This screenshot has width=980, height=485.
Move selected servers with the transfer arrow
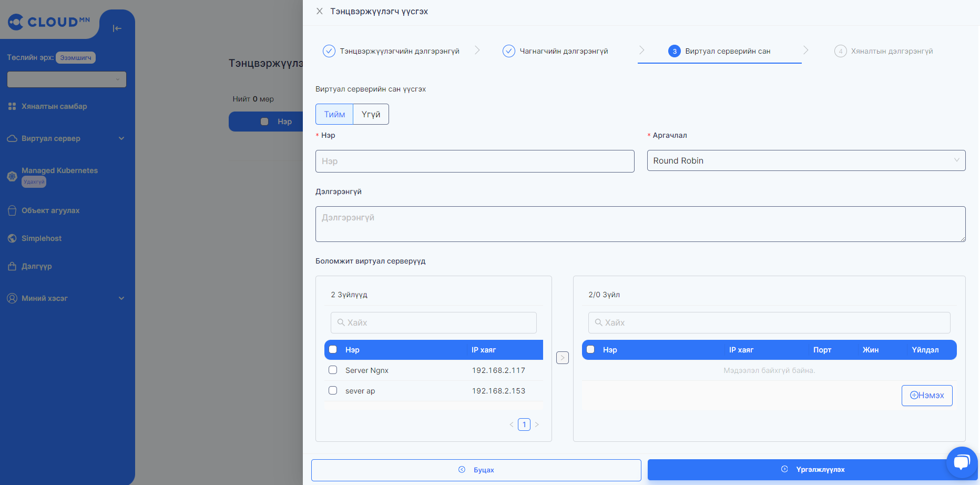tap(563, 358)
